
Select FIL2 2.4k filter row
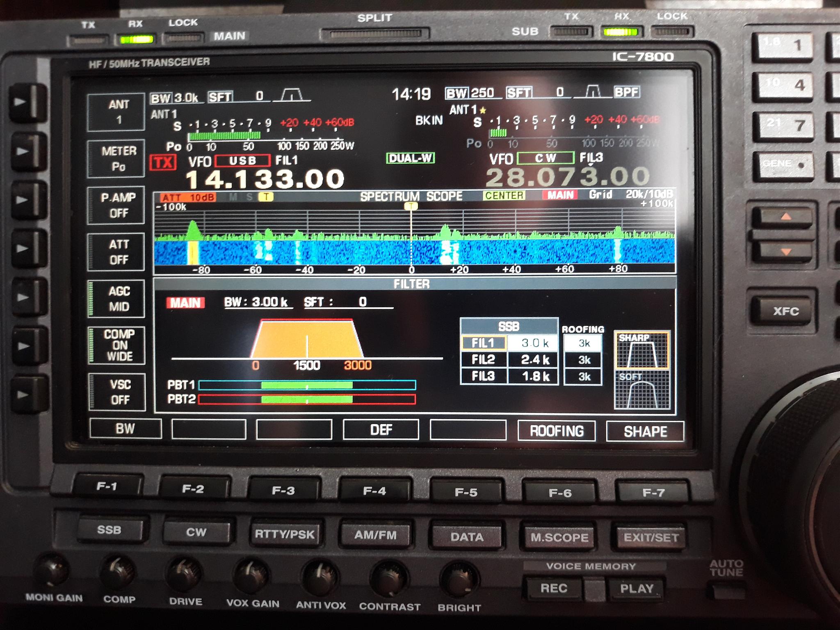[509, 360]
